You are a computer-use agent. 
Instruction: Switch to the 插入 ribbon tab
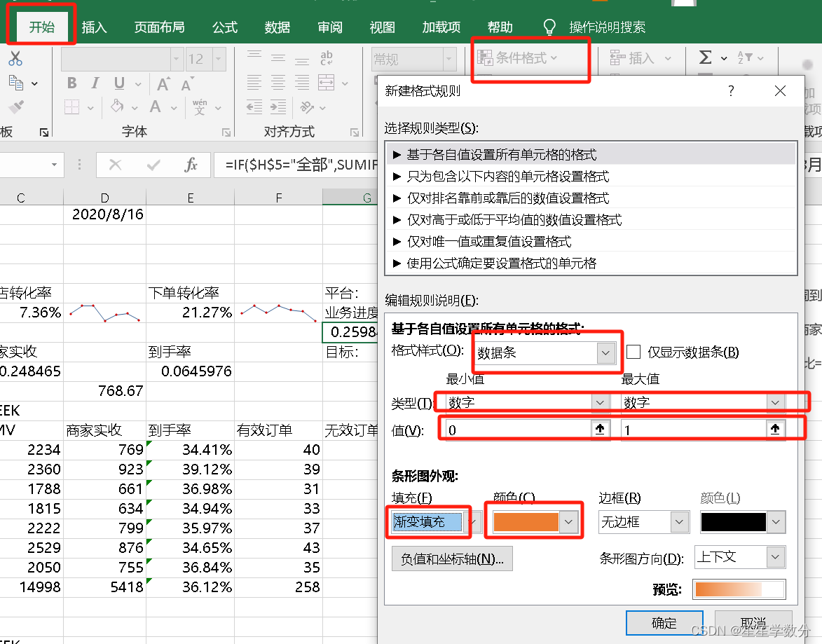click(95, 27)
